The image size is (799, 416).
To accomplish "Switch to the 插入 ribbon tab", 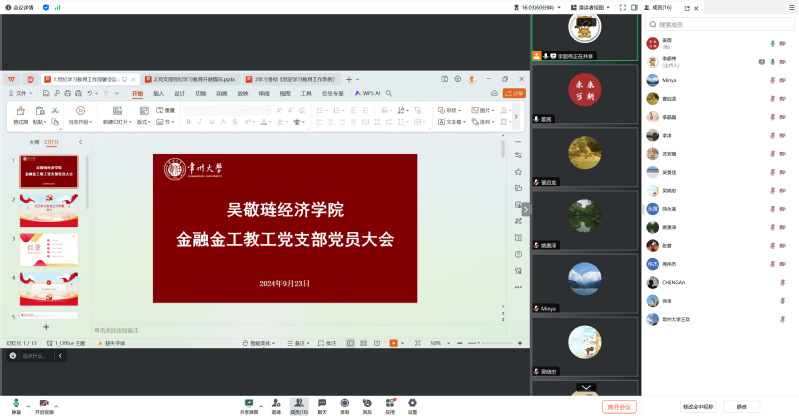I will tap(158, 93).
